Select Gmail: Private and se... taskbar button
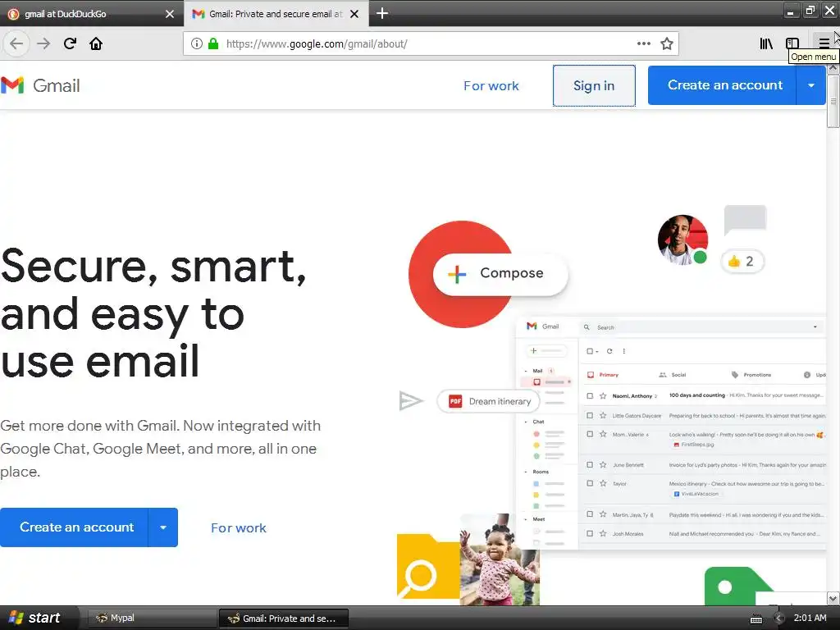 (284, 619)
